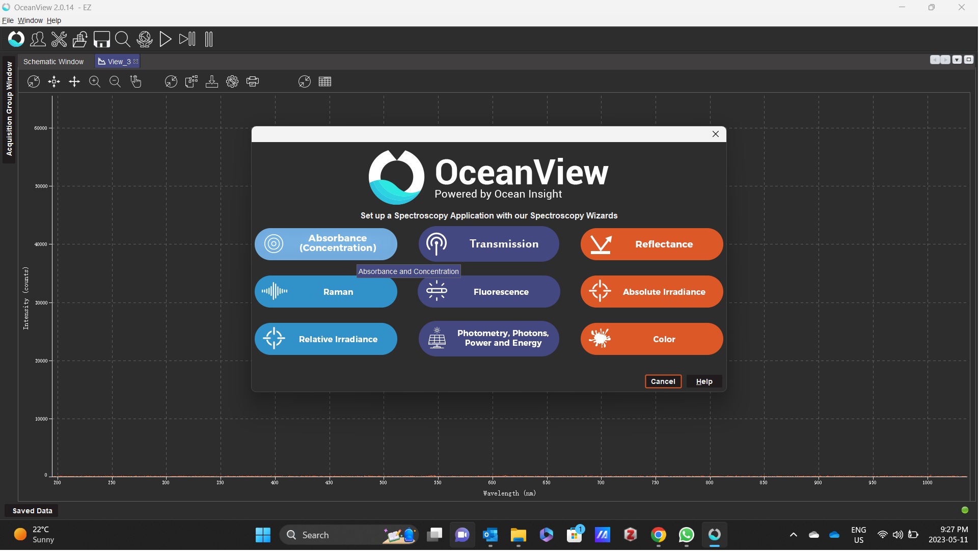Open the wrench and screwdriver tools icon
This screenshot has width=980, height=552.
[59, 39]
